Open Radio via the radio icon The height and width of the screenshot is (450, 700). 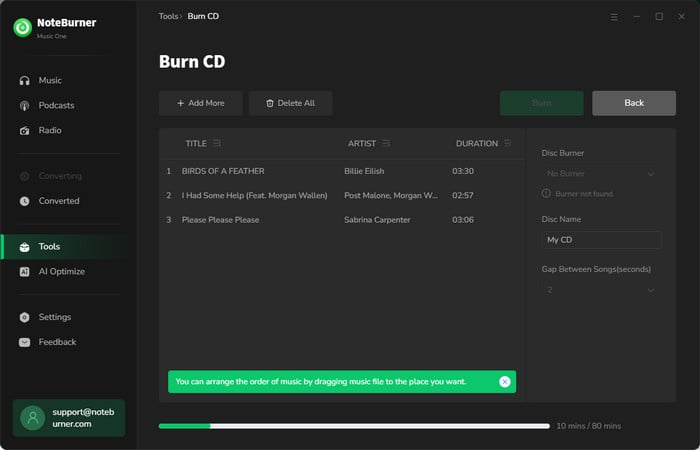[x=25, y=130]
